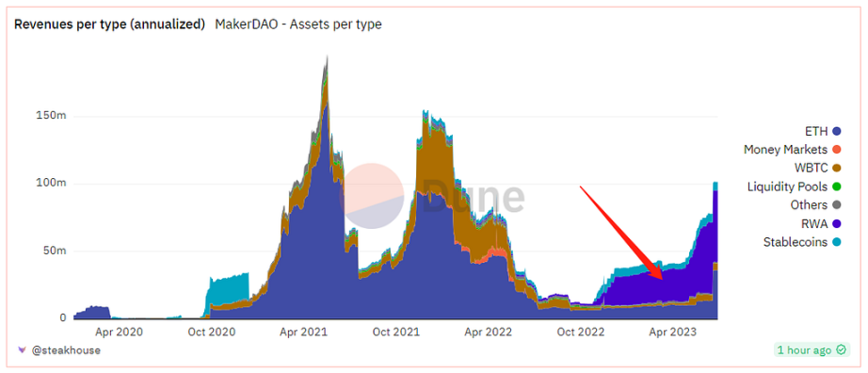Click the '1 hour ago' refresh badge

tap(811, 349)
